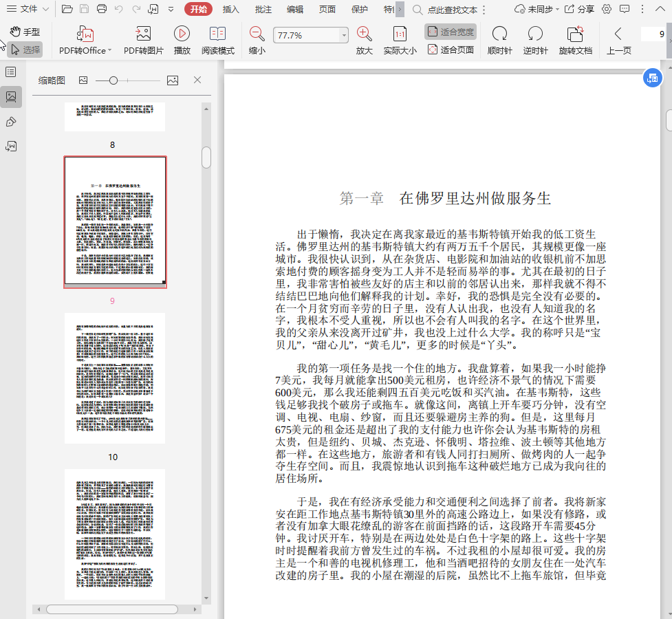Viewport: 672px width, 619px height.
Task: Click the 点此查找文本 search field
Action: click(x=452, y=10)
